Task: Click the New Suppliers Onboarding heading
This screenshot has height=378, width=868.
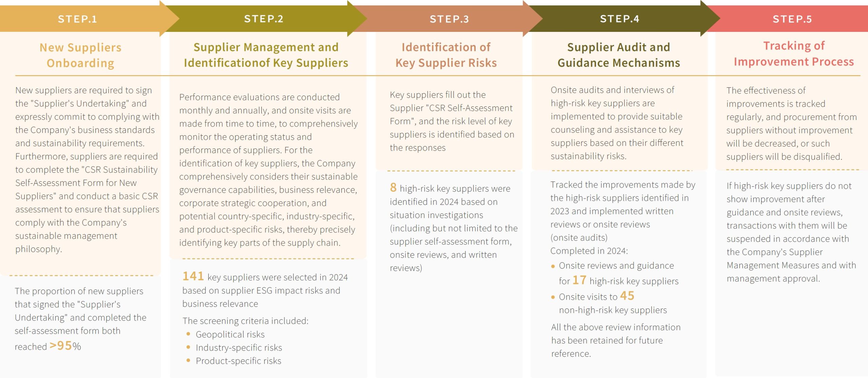Action: point(80,55)
